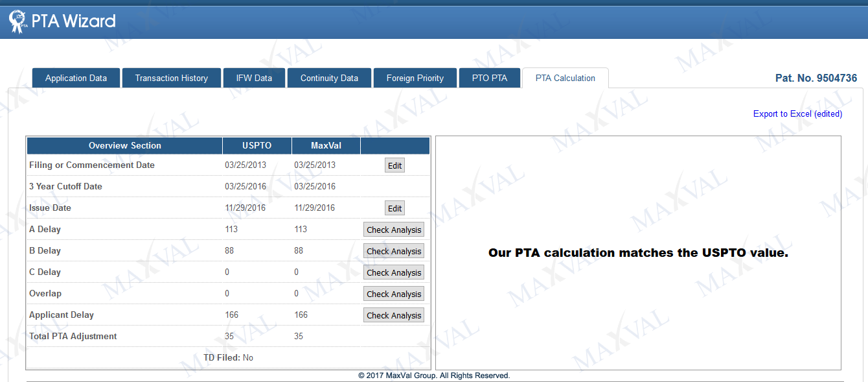Open the IFW Data tab
Viewport: 868px width, 382px height.
tap(254, 78)
